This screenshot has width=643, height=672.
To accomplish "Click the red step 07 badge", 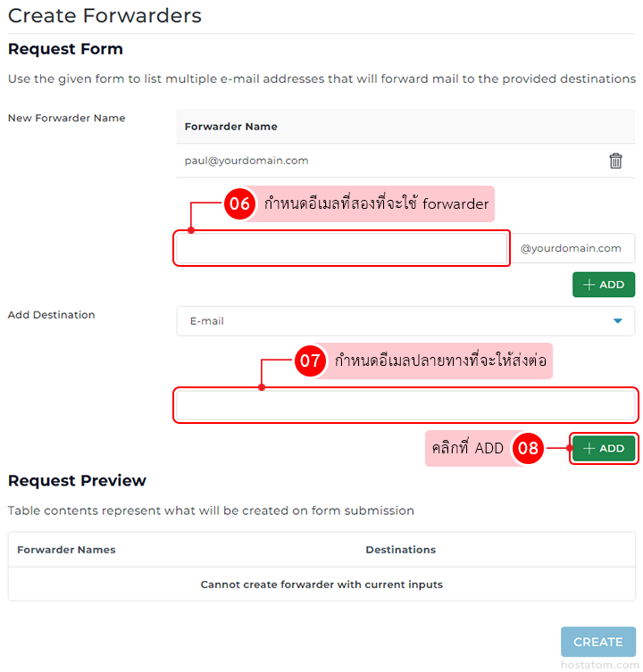I will click(310, 361).
